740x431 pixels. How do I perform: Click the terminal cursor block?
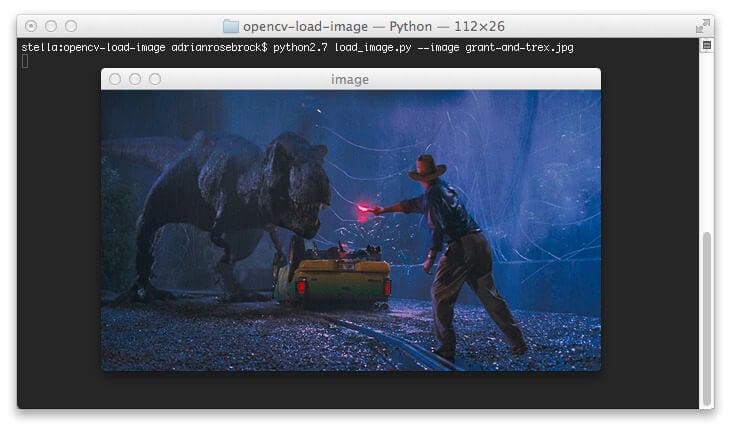[x=25, y=61]
